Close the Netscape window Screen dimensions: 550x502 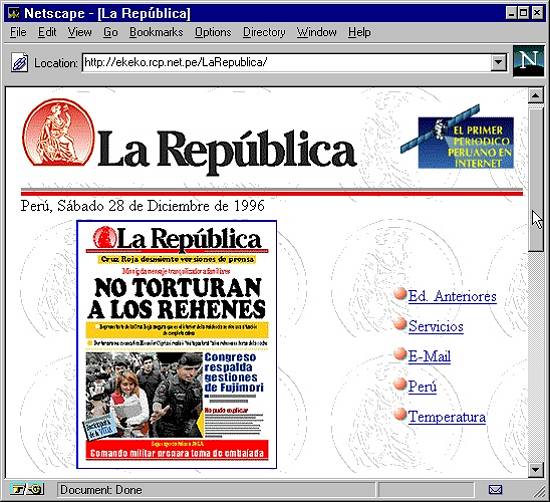pyautogui.click(x=537, y=13)
